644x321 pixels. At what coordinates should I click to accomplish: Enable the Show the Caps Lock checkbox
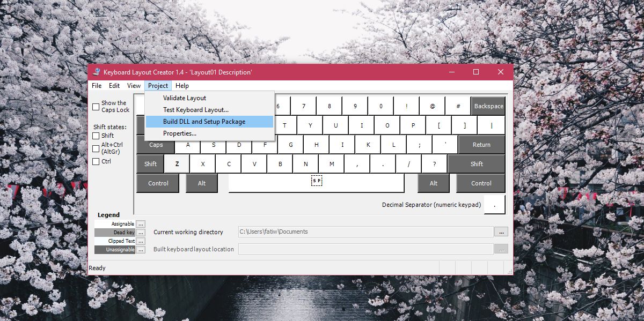click(x=95, y=106)
